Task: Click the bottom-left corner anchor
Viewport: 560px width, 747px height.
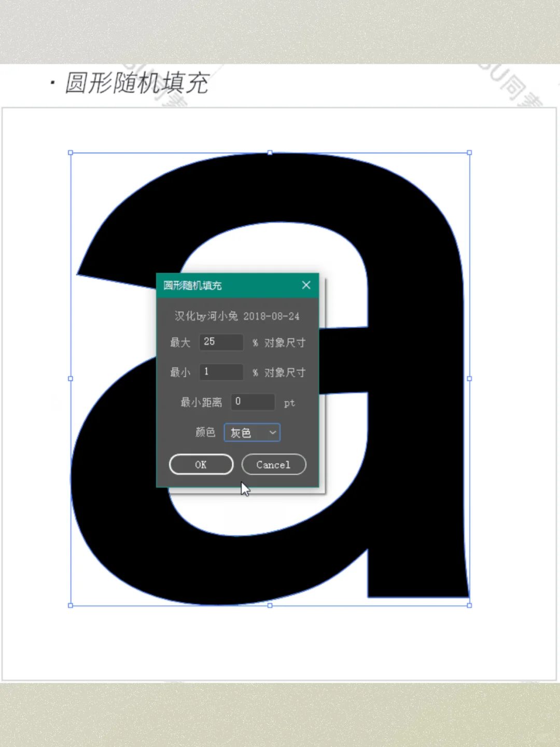Action: tap(70, 605)
